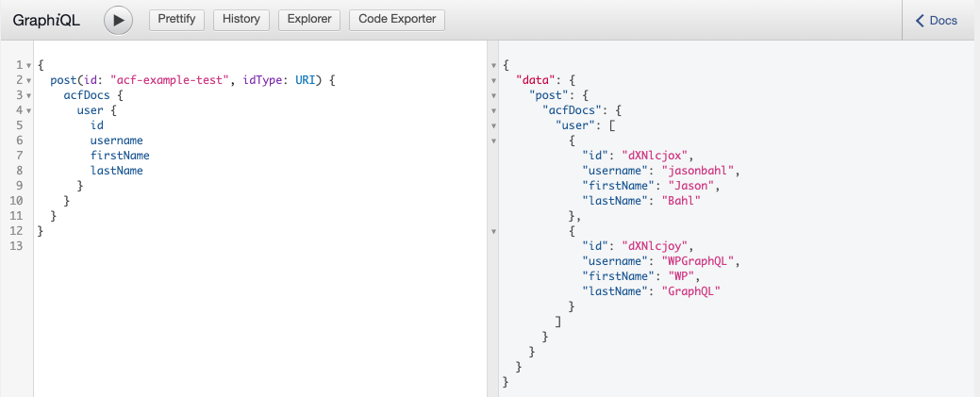Fold the acfDocs block at line 3
Viewport: 980px width, 397px height.
click(29, 95)
